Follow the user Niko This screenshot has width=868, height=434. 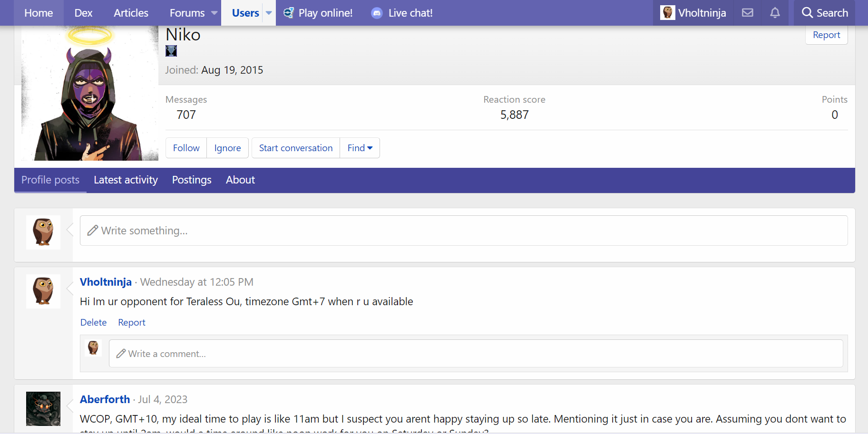tap(186, 148)
